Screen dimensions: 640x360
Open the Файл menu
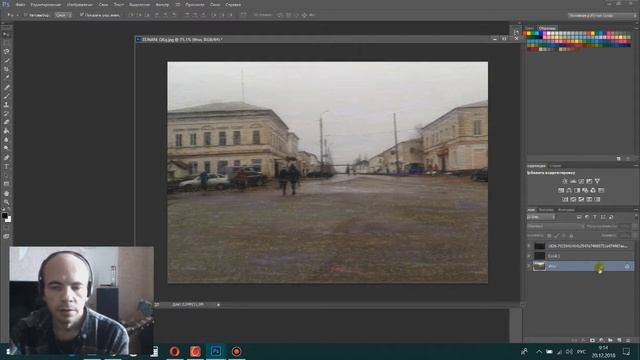tap(20, 4)
